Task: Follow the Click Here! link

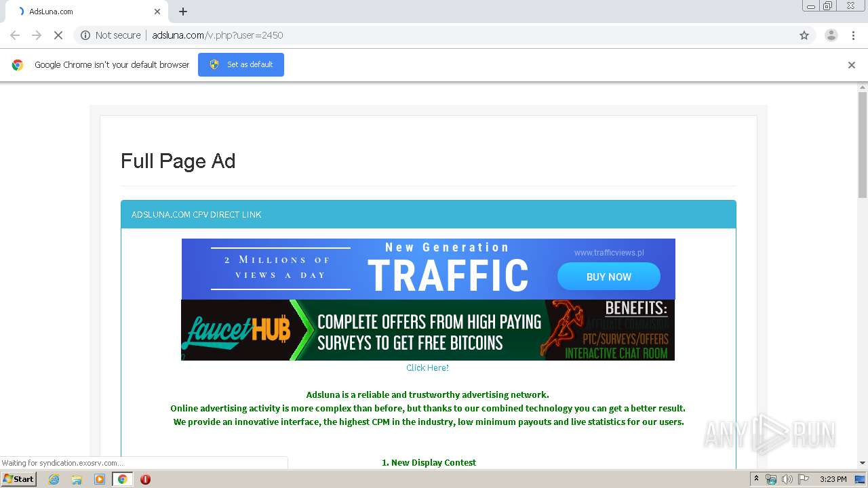Action: (x=427, y=368)
